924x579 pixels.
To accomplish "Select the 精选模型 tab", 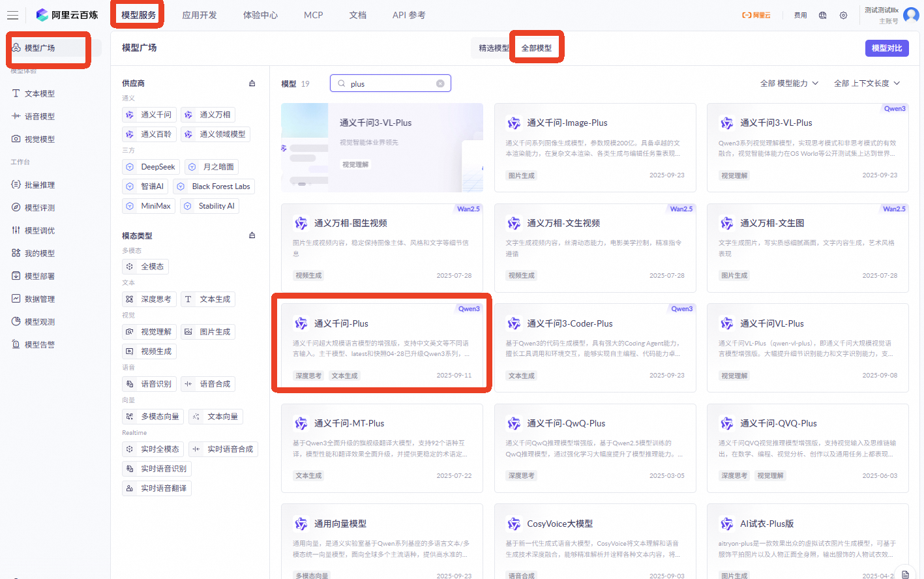I will pyautogui.click(x=494, y=48).
